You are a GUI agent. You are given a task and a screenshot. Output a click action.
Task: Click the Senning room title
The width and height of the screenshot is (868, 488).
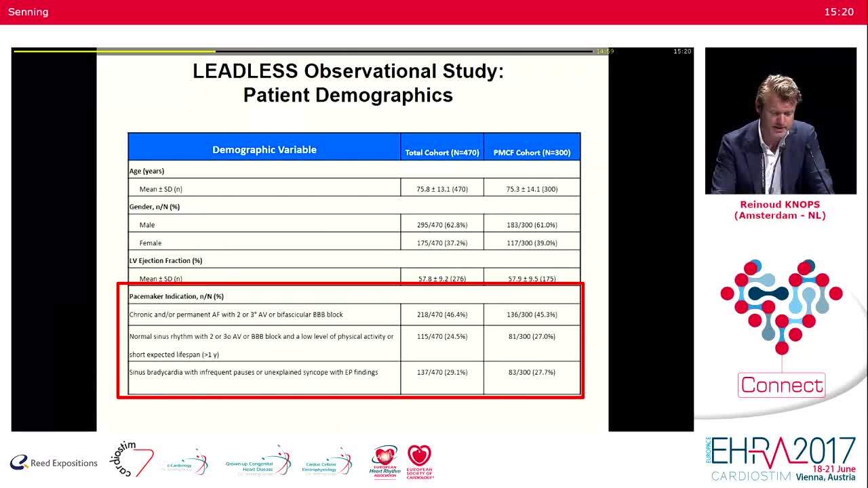click(x=28, y=12)
